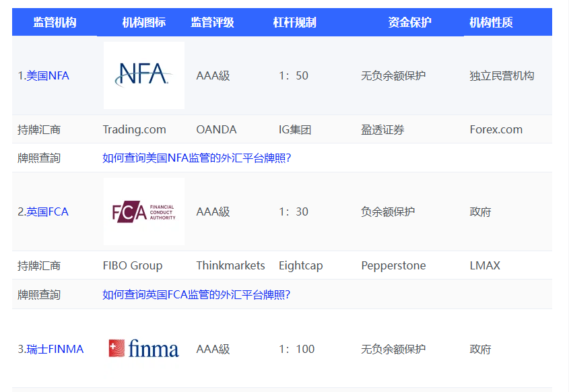Click the FCA Financial Conduct Authority logo

(x=144, y=211)
